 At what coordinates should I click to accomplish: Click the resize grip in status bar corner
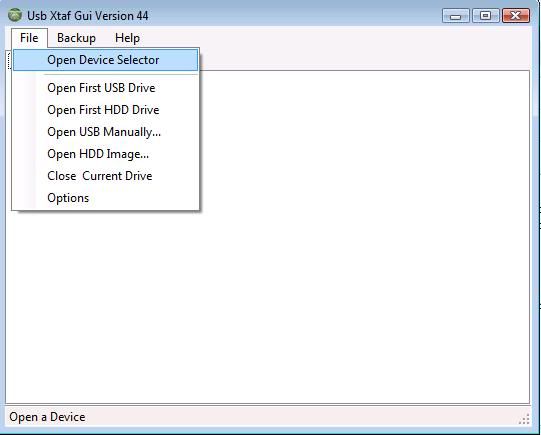coord(524,419)
